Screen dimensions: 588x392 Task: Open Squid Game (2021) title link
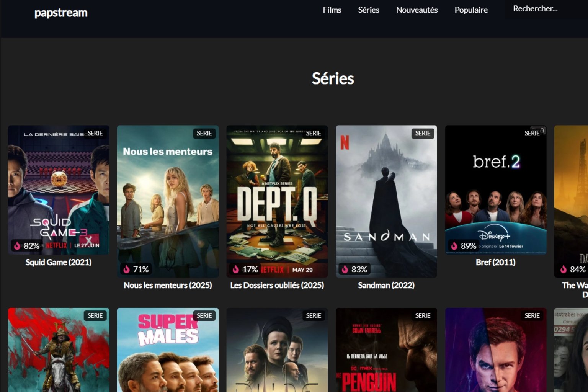point(59,262)
